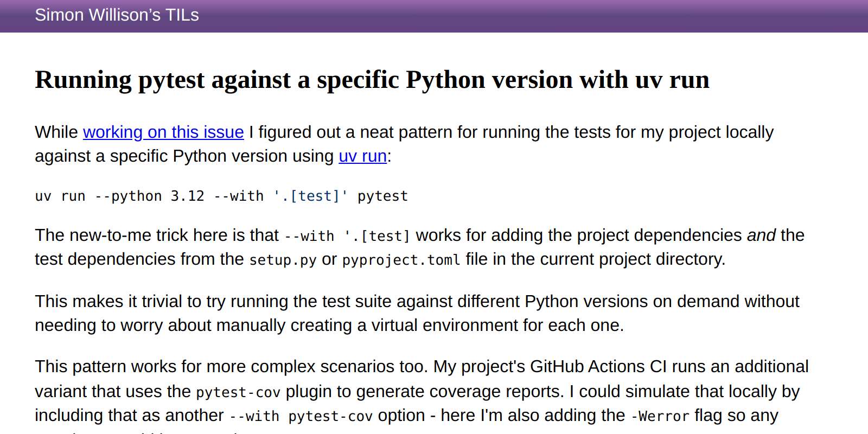Click the italic word "and"
The height and width of the screenshot is (434, 868).
[x=761, y=235]
